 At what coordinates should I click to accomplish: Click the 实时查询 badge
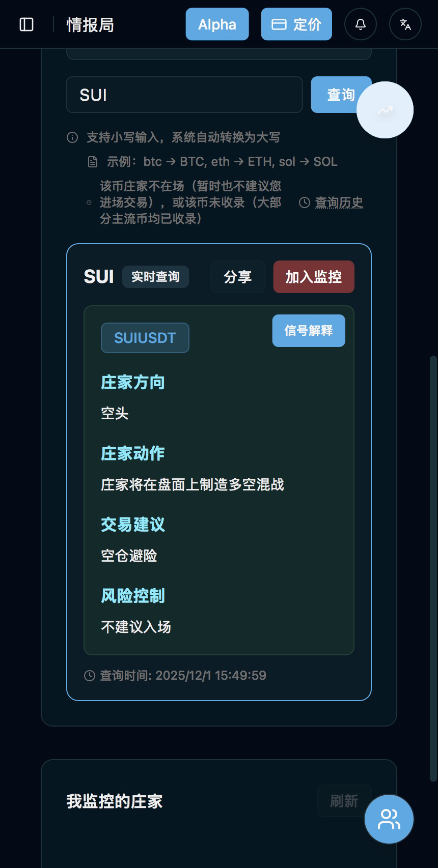(x=155, y=277)
